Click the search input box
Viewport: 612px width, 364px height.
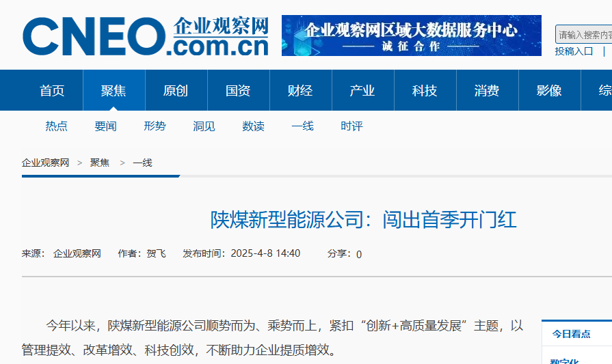coord(583,34)
